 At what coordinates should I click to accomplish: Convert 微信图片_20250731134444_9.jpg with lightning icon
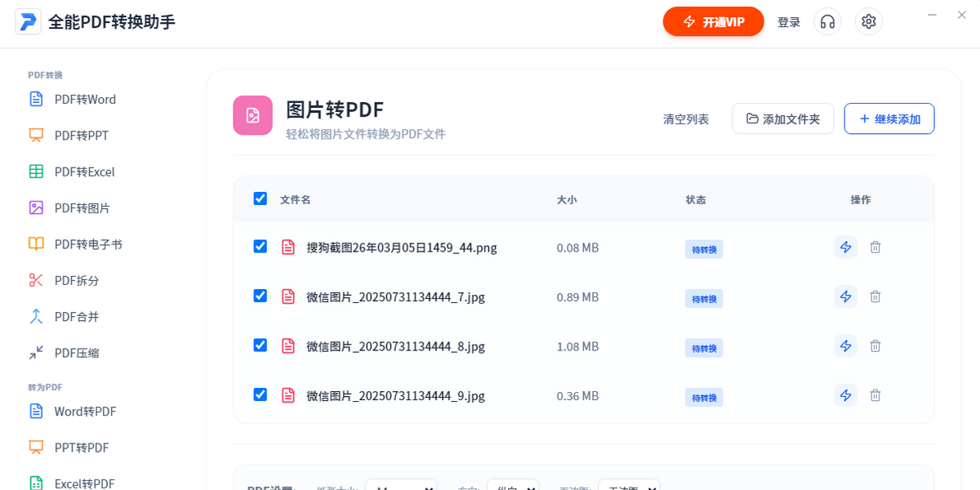click(x=846, y=395)
